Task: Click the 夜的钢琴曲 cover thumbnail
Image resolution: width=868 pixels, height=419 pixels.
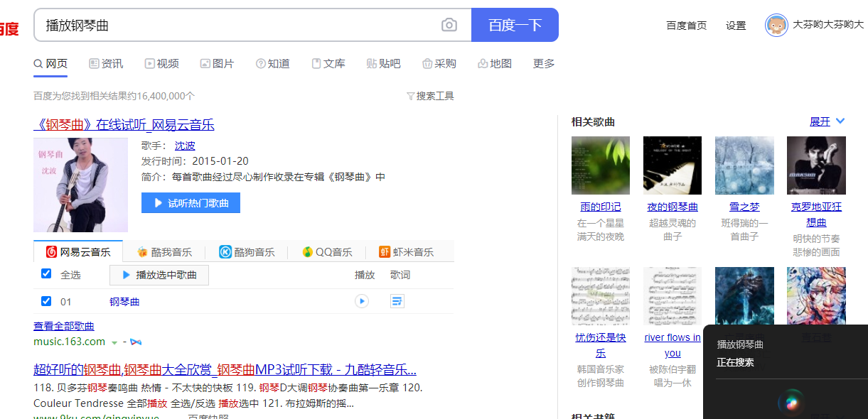Action: tap(673, 165)
